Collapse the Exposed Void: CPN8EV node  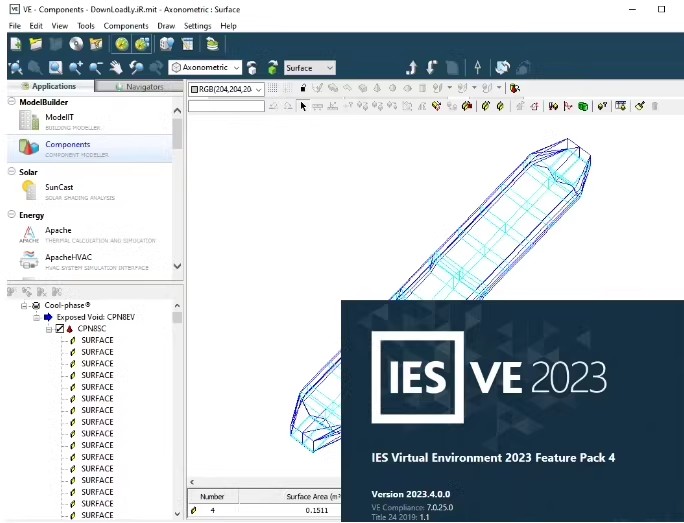point(37,317)
